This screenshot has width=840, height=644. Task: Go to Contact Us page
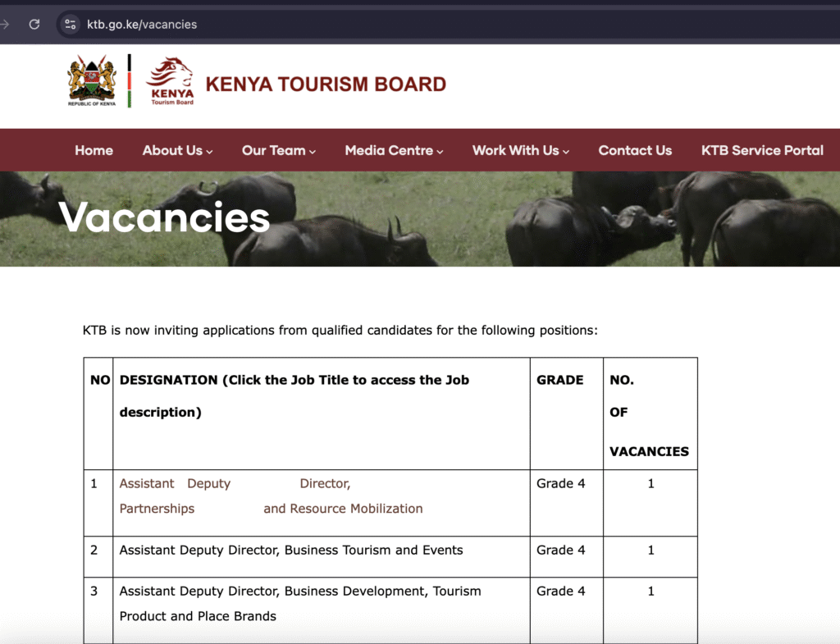coord(635,150)
